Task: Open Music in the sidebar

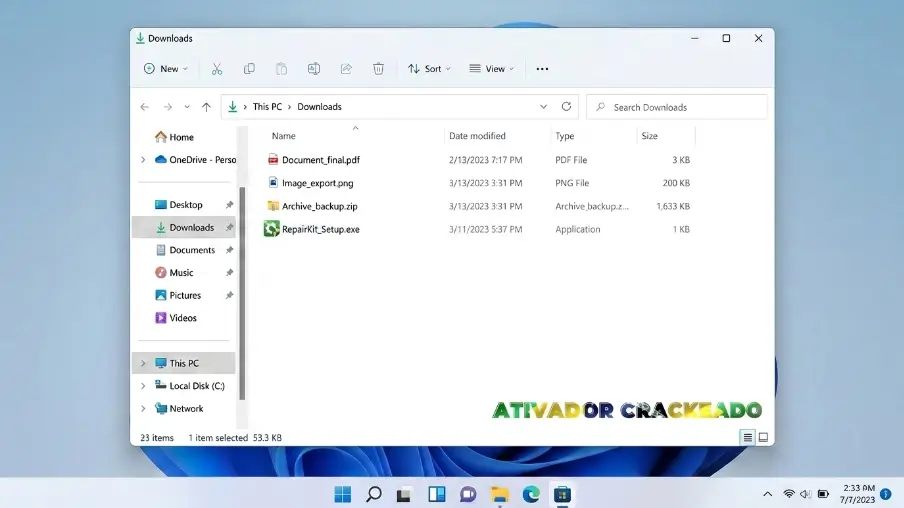Action: tap(175, 272)
